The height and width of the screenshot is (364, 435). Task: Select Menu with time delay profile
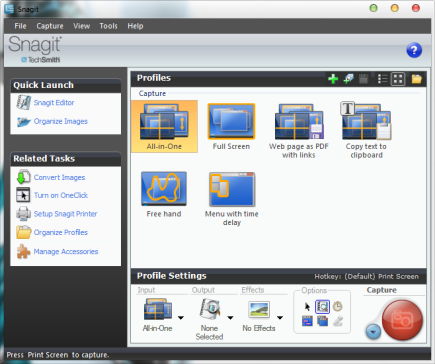(232, 199)
